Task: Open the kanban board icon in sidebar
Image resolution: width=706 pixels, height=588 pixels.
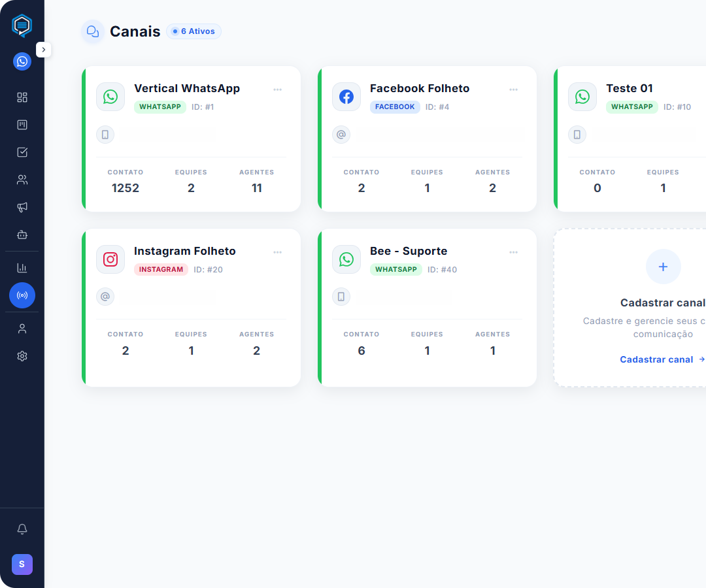Action: coord(22,125)
